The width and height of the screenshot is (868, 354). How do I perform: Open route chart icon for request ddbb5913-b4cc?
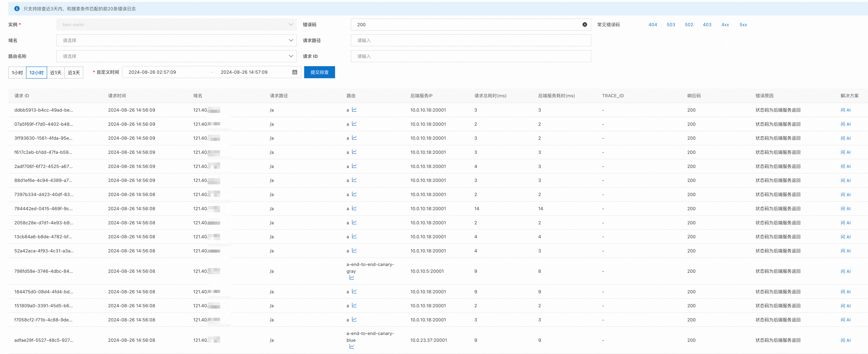[x=354, y=110]
